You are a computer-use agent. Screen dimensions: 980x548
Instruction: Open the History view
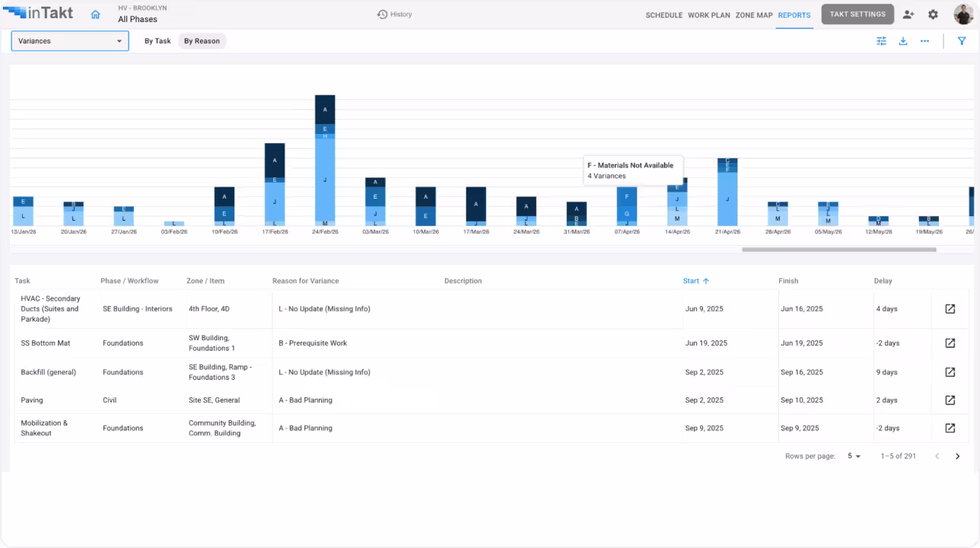pos(394,14)
